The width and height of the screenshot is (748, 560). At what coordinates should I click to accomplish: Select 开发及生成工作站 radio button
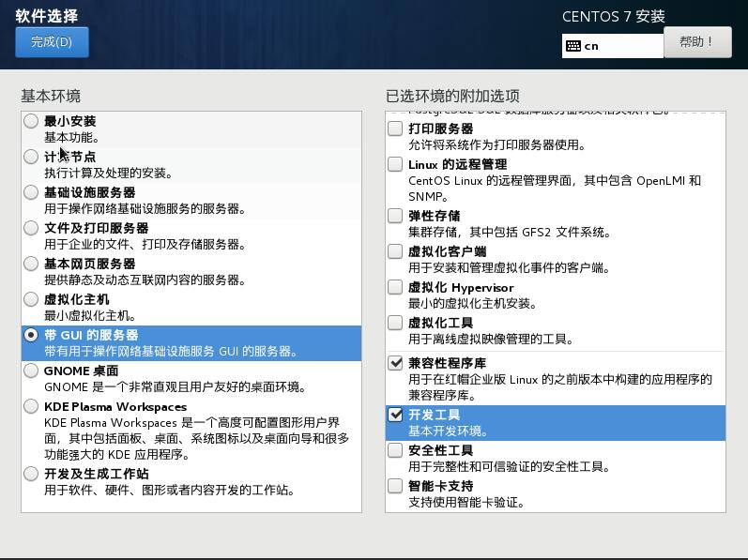[31, 474]
